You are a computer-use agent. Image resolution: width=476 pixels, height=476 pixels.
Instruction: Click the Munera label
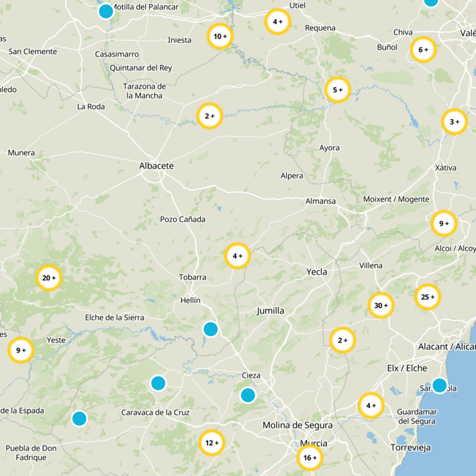[21, 153]
